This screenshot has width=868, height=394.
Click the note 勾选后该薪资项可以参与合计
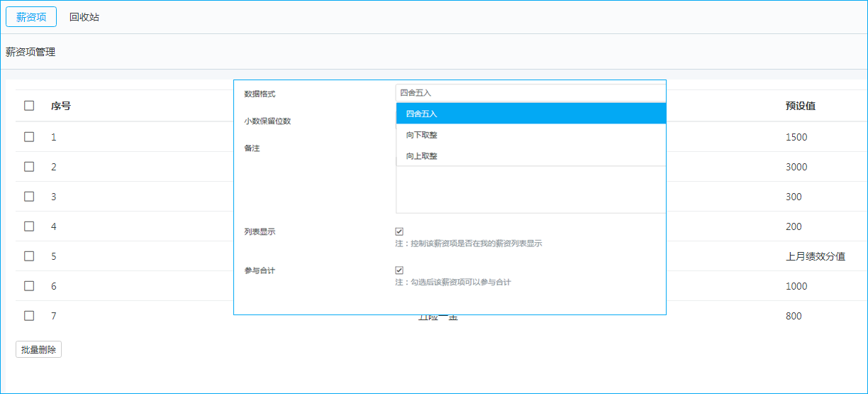point(452,282)
